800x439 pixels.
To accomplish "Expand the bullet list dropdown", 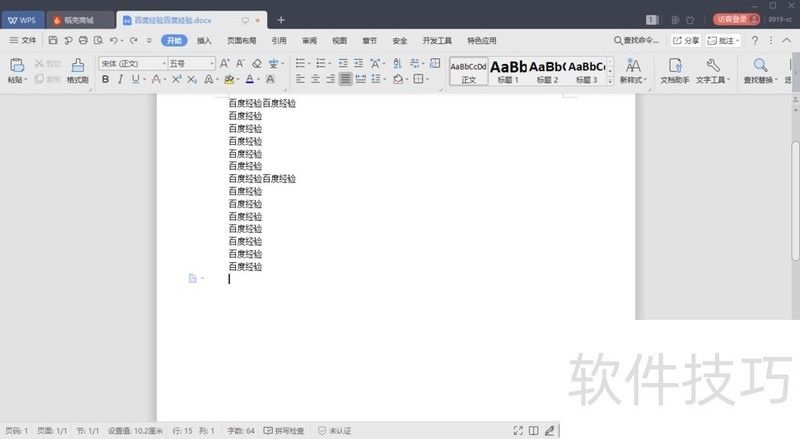I will pos(309,64).
